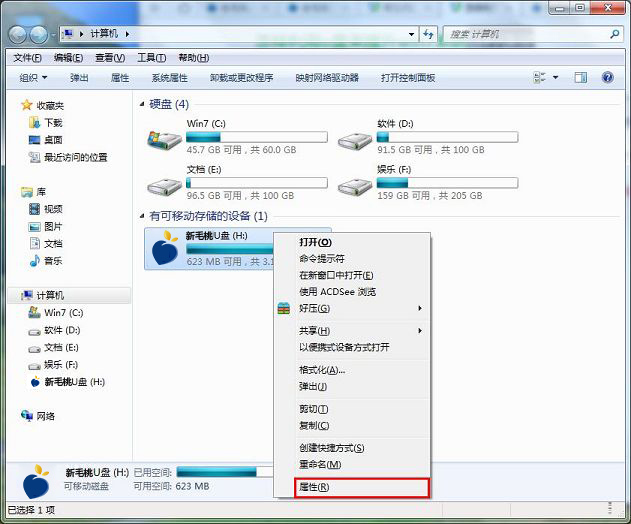Choose 重命名(M) in context menu
Viewport: 631px width, 524px height.
[x=352, y=464]
